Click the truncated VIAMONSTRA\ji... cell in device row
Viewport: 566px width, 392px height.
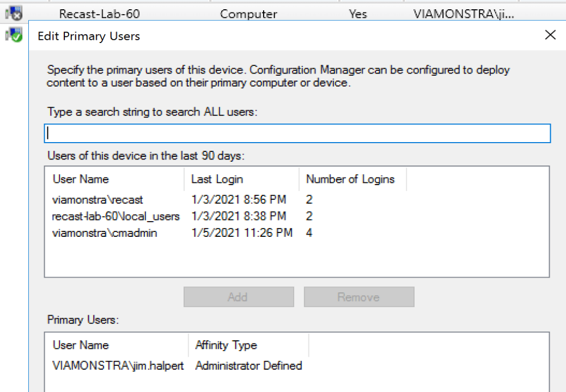coord(463,14)
